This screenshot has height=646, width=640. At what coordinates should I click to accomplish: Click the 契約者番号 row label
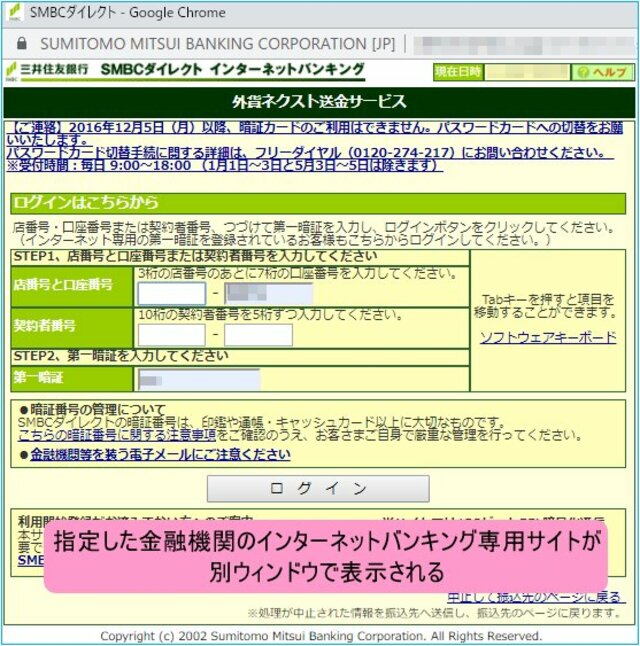(45, 325)
